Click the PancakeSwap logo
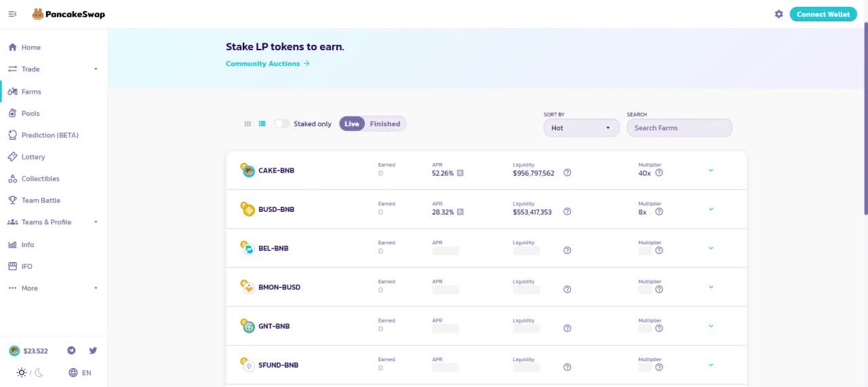The image size is (868, 387). (68, 14)
